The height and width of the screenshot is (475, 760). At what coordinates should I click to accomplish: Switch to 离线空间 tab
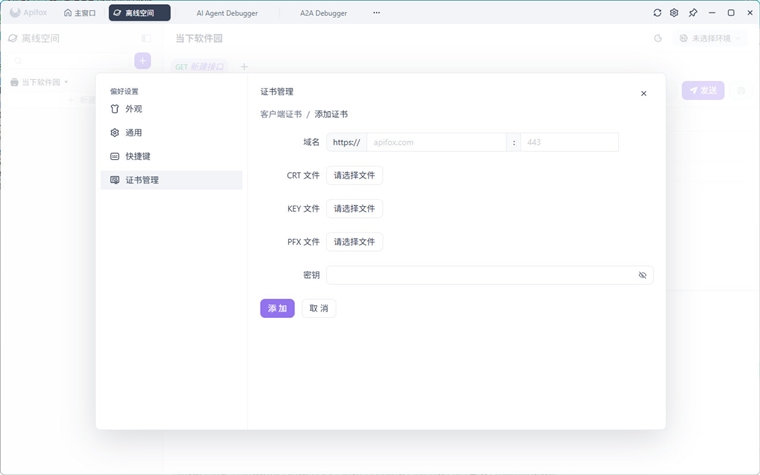[x=140, y=13]
